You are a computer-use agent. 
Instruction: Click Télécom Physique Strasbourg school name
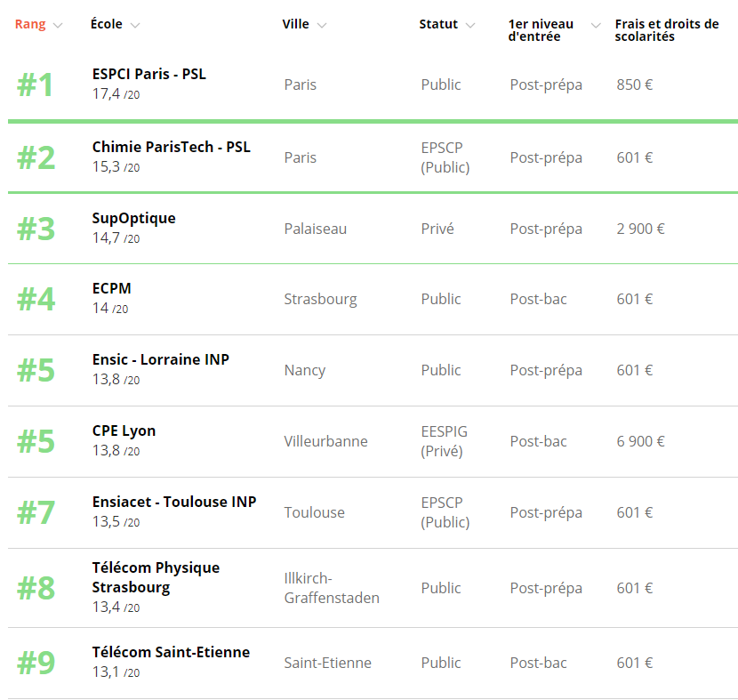(156, 577)
